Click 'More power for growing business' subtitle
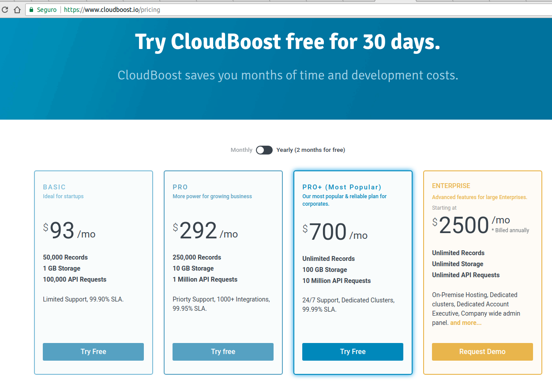 [212, 196]
